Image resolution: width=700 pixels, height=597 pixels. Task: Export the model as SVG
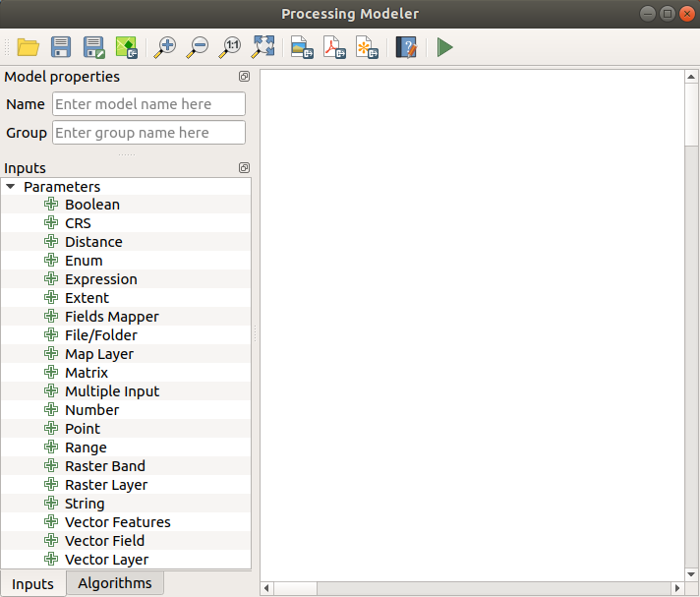[367, 47]
